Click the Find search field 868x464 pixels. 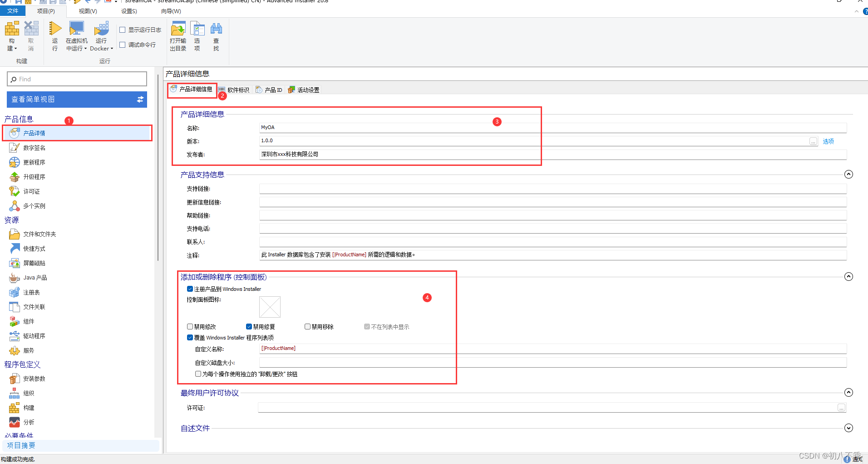(x=77, y=79)
